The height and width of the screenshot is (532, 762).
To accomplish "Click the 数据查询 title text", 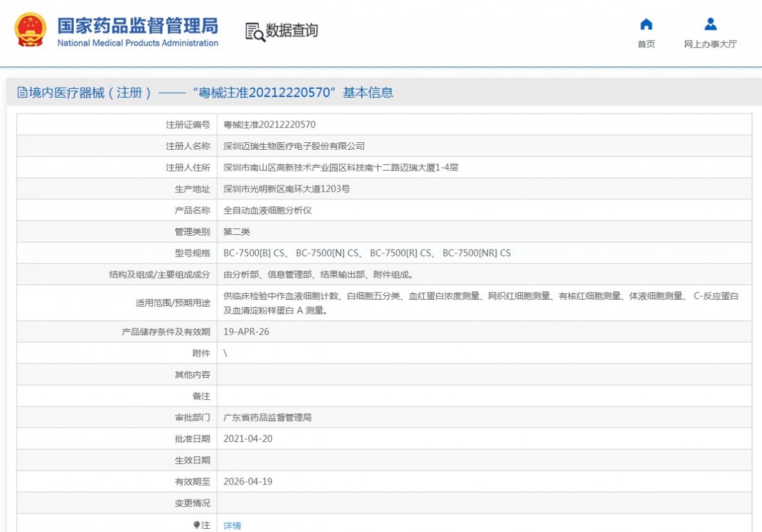I will 292,30.
